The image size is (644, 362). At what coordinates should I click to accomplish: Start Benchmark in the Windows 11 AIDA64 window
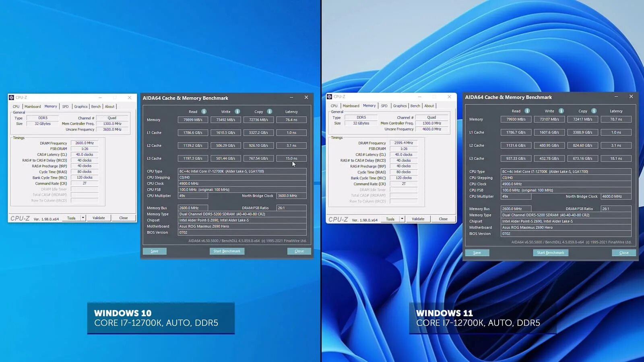tap(551, 253)
